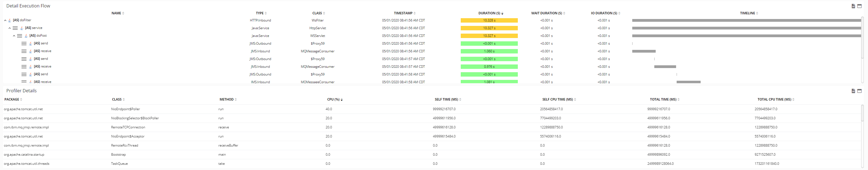This screenshot has width=868, height=170.
Task: Maximize the Profiler Details panel
Action: coord(859,91)
